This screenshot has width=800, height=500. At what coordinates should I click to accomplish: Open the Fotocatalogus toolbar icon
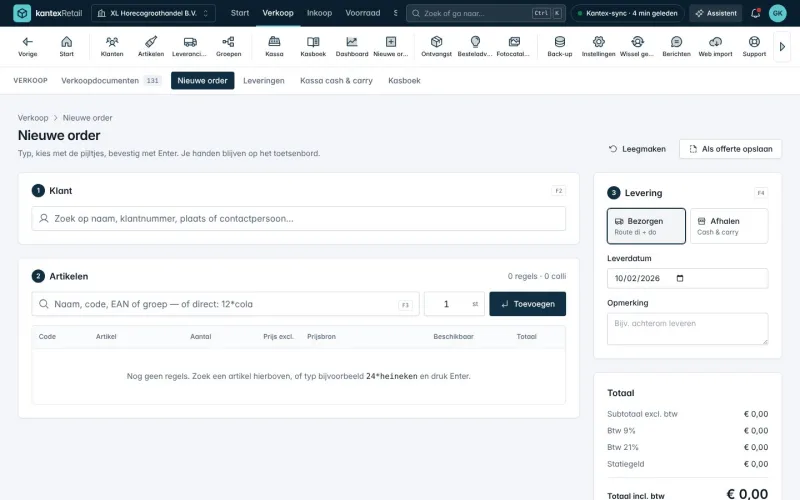pos(514,46)
